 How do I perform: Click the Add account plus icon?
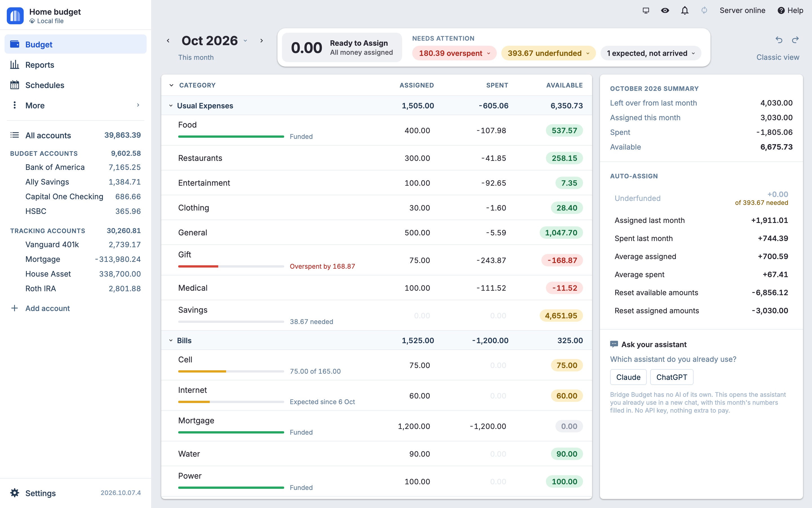(x=14, y=308)
